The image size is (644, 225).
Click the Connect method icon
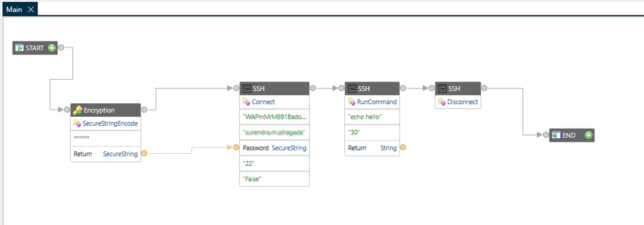[246, 102]
